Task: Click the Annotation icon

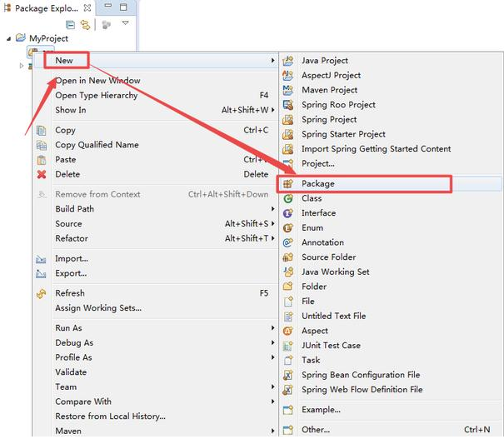Action: click(288, 242)
